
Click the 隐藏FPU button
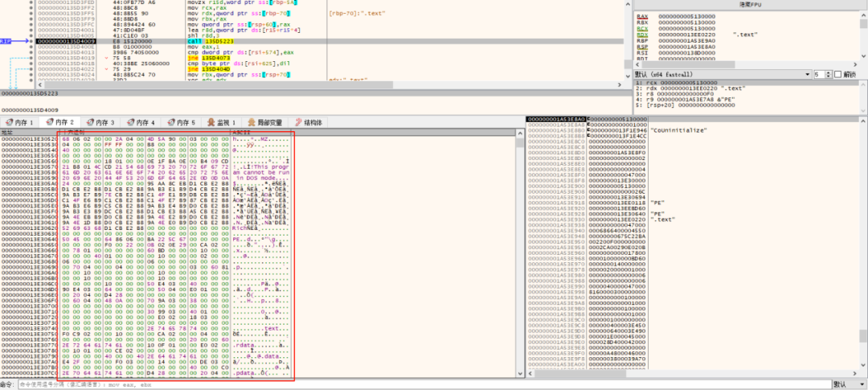point(750,4)
